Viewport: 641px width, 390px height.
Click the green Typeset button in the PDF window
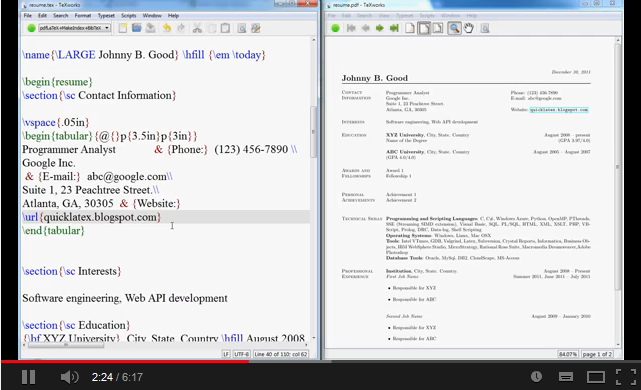pyautogui.click(x=336, y=28)
